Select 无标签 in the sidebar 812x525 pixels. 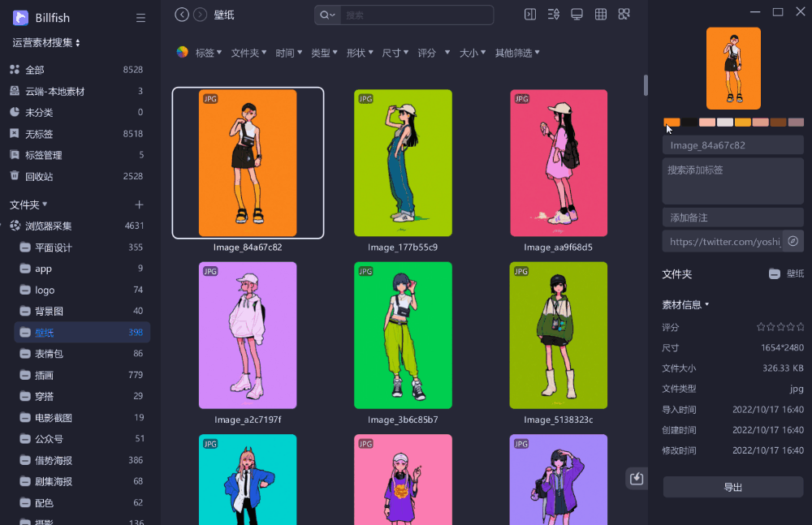(x=76, y=134)
